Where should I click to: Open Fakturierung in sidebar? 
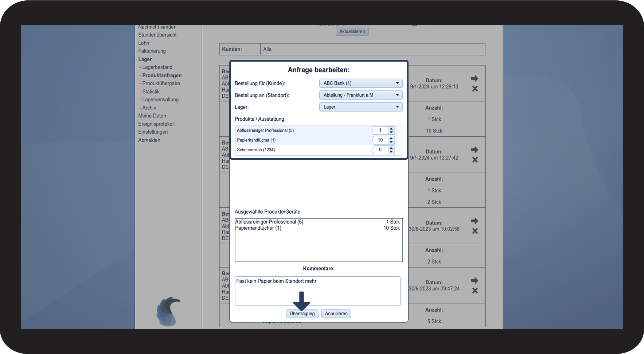point(152,51)
